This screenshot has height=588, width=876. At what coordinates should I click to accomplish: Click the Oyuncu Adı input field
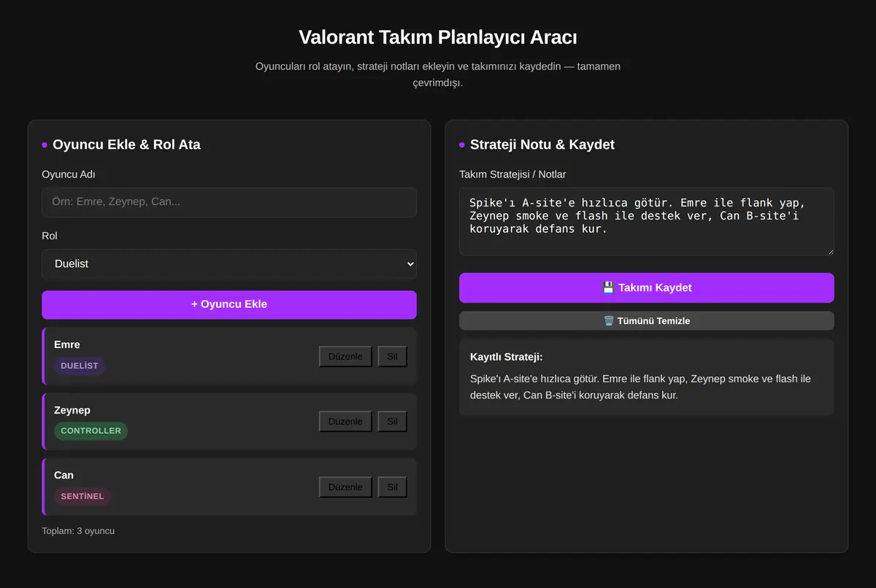coord(229,202)
